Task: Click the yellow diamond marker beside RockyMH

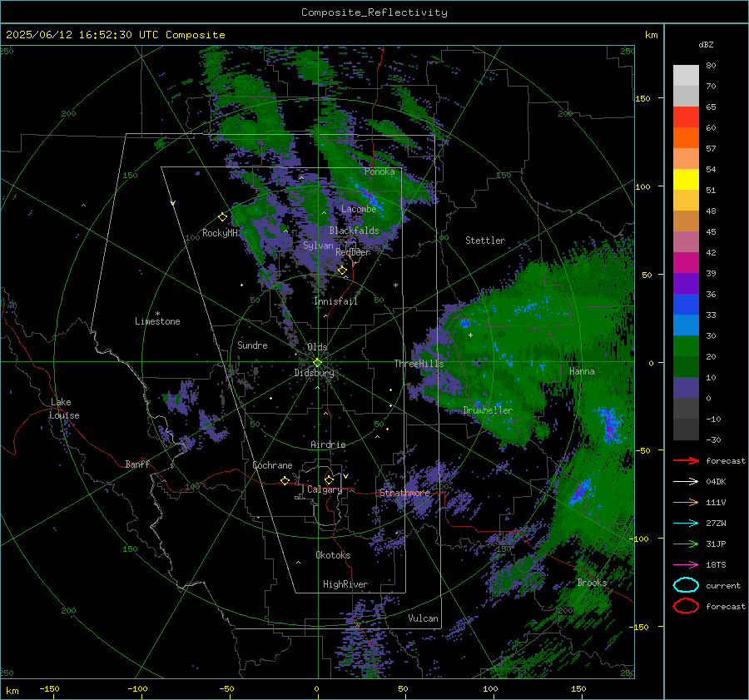Action: click(222, 217)
